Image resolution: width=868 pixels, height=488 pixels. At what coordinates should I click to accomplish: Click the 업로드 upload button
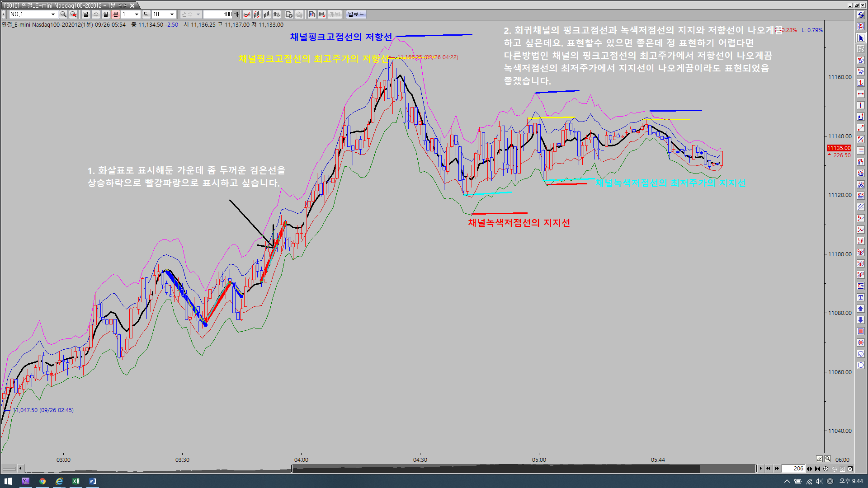click(x=356, y=14)
